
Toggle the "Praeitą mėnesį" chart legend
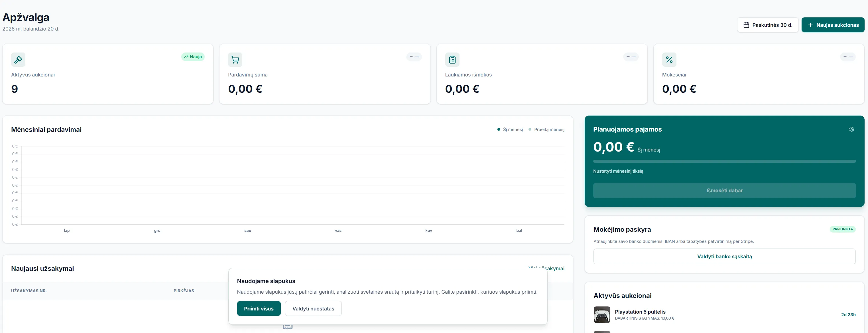[x=547, y=129]
